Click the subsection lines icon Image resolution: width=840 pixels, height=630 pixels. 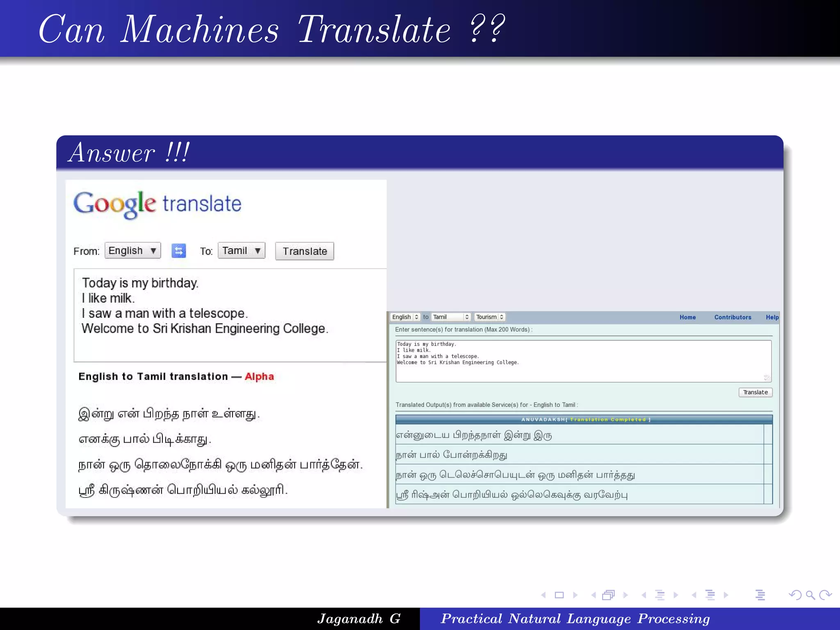(x=660, y=595)
